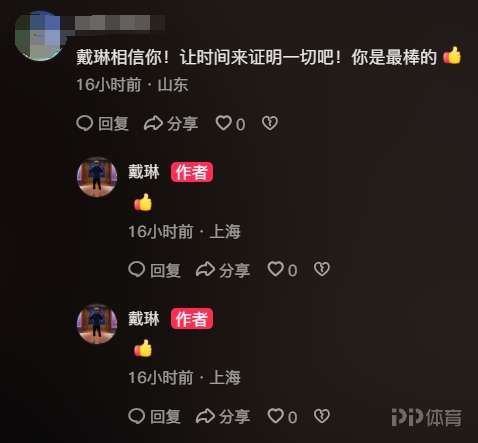Click the 戴琳 username in second reply

[144, 318]
